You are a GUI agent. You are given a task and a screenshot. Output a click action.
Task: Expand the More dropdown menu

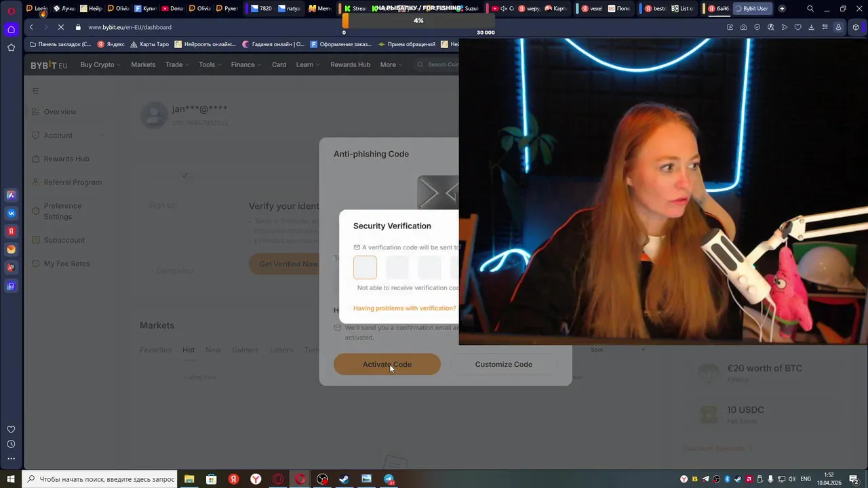391,65
